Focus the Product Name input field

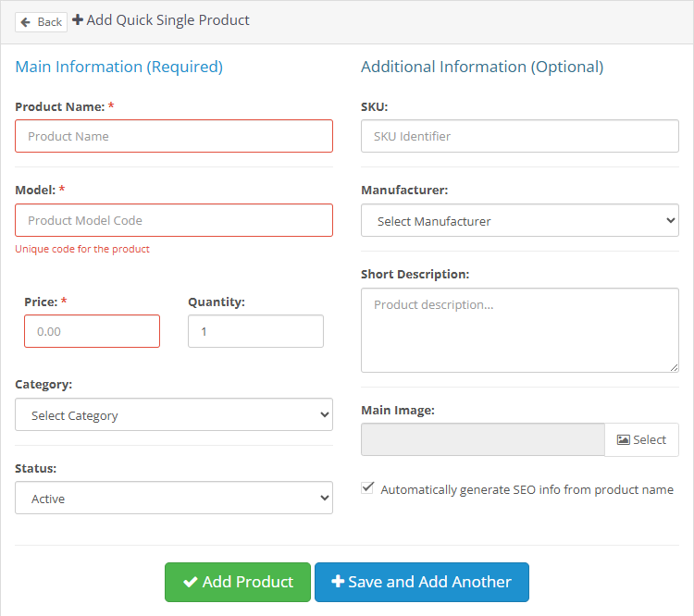(x=174, y=136)
